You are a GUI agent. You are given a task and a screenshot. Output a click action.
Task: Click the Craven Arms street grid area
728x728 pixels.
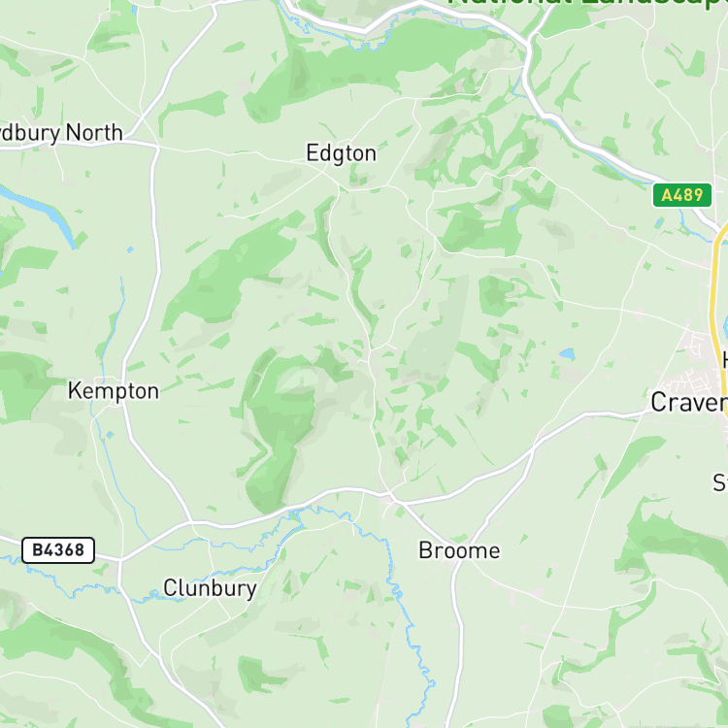tap(692, 372)
